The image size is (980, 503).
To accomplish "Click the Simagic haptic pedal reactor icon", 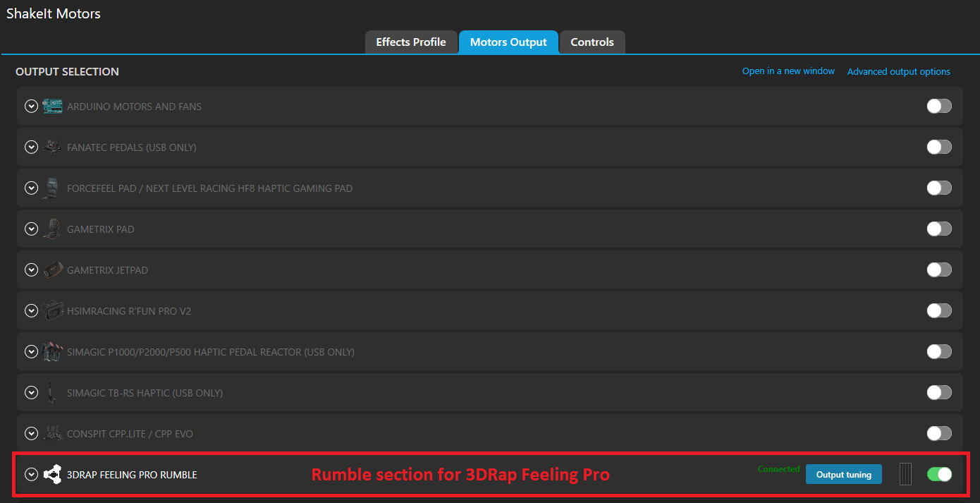I will [52, 352].
